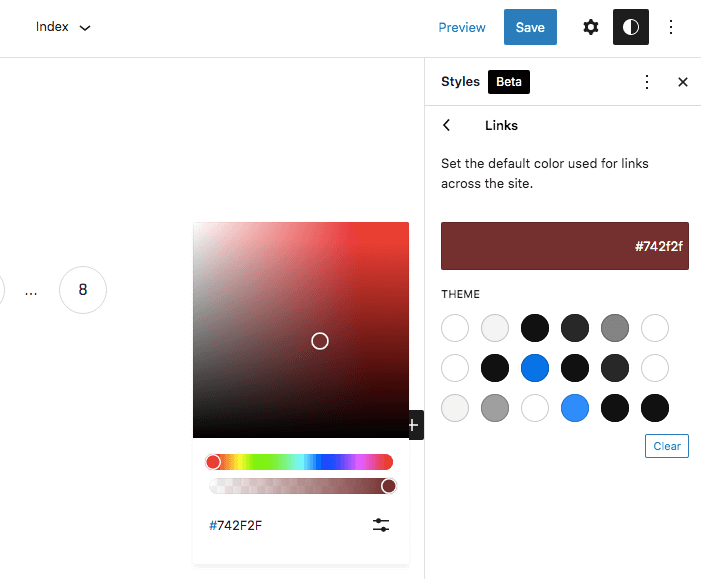Go back from the Links panel
This screenshot has width=701, height=579.
pos(446,125)
